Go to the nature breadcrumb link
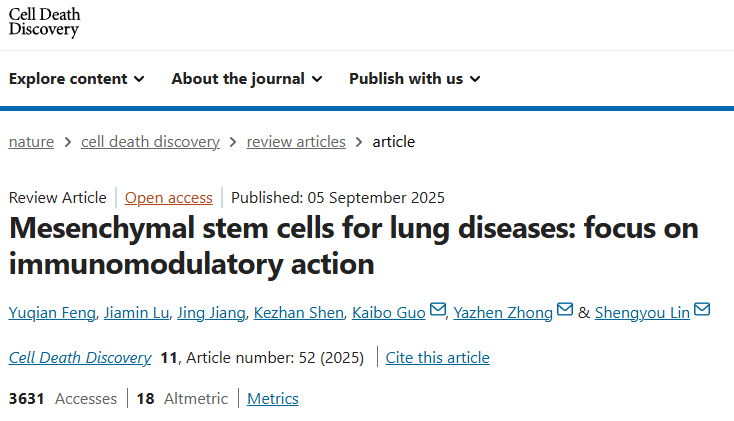This screenshot has height=421, width=734. point(31,142)
